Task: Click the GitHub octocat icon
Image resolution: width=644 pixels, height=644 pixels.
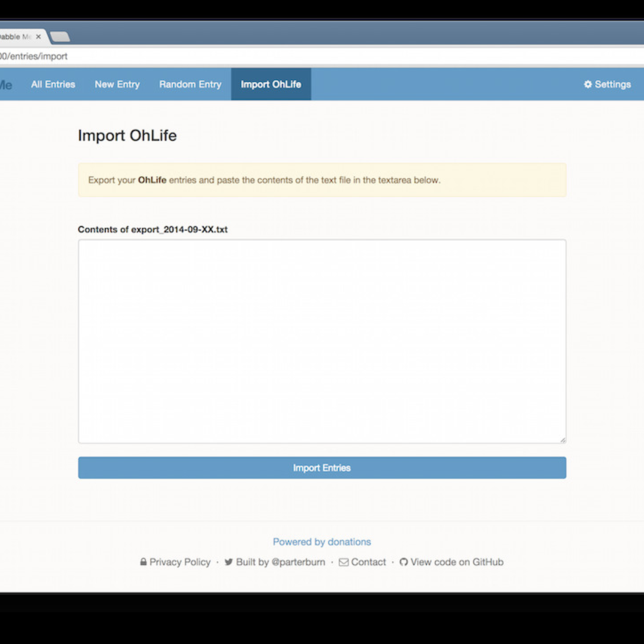Action: click(404, 562)
